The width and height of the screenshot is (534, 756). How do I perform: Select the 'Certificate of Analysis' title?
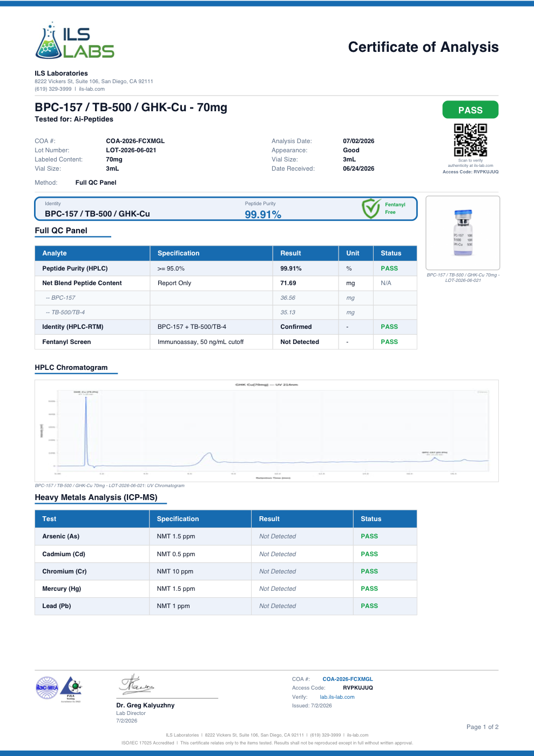click(423, 47)
